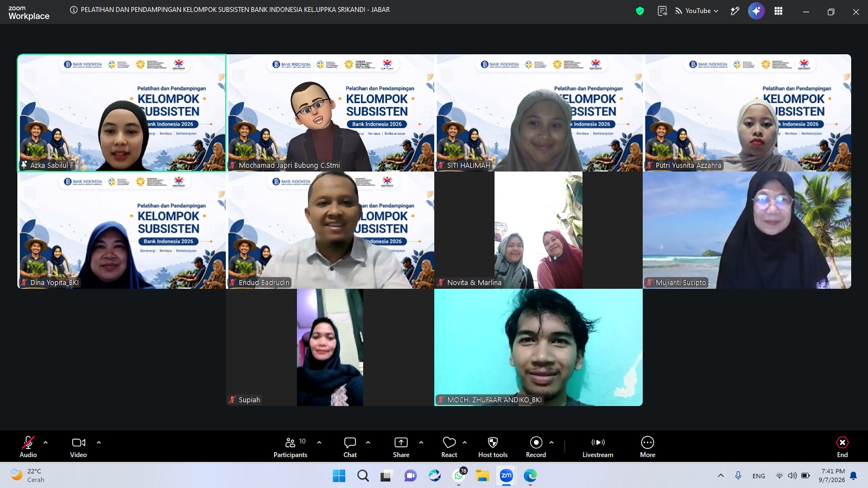Click the meeting information icon beside title
This screenshot has width=868, height=488.
tap(74, 10)
